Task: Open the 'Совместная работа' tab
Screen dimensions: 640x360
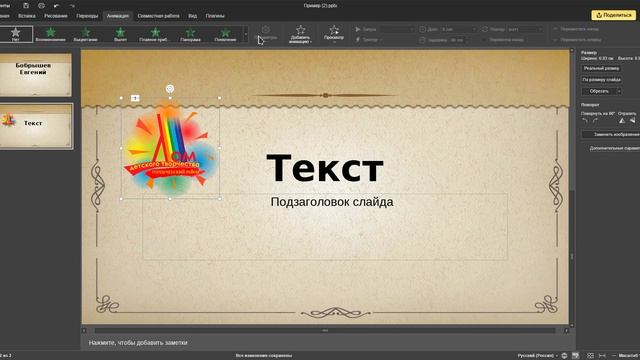Action: click(x=158, y=16)
